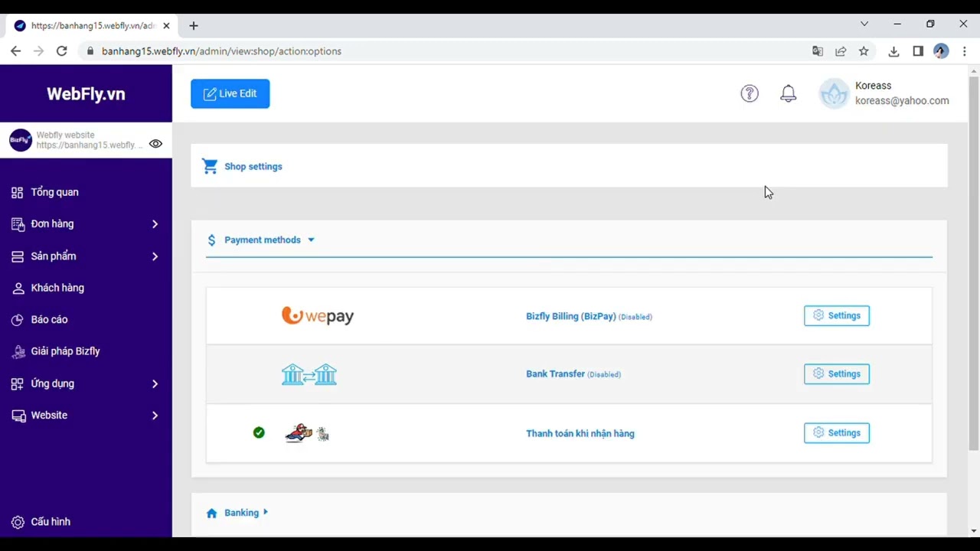The width and height of the screenshot is (980, 551).
Task: Click the Shop settings cart icon
Action: pyautogui.click(x=210, y=166)
